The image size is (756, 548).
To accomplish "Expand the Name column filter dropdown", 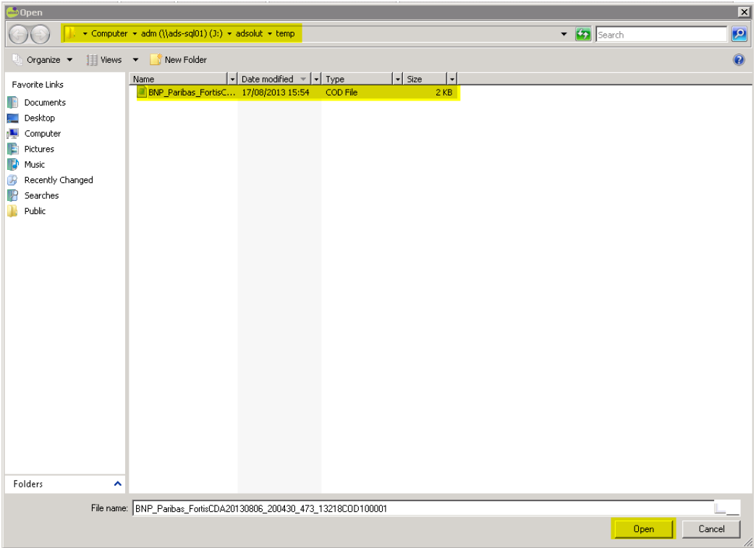I will pos(232,79).
